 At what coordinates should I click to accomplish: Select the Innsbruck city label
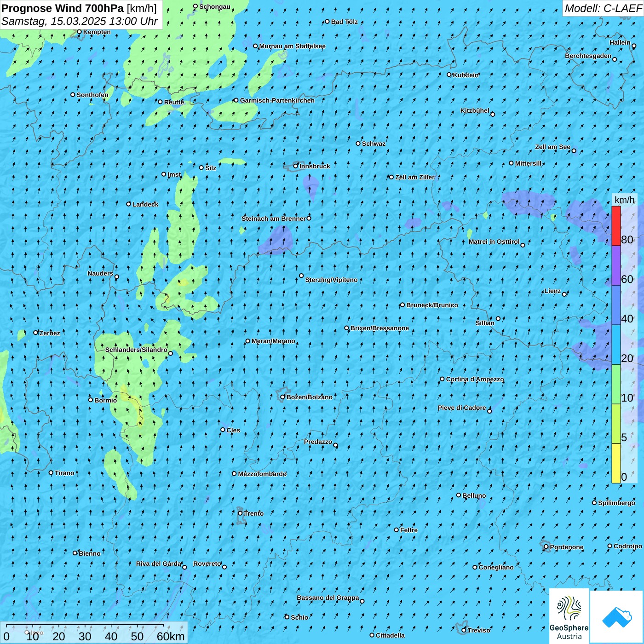pos(315,166)
